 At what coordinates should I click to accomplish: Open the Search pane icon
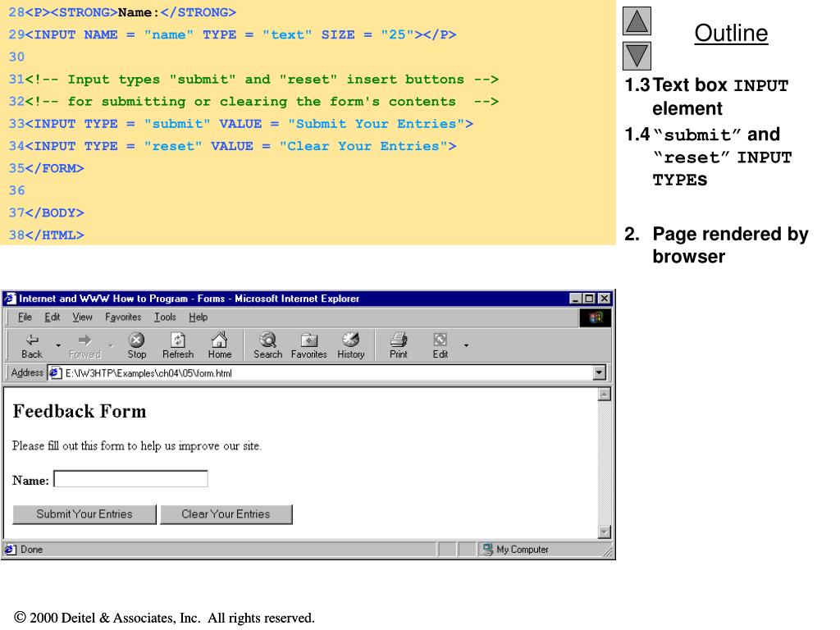267,340
